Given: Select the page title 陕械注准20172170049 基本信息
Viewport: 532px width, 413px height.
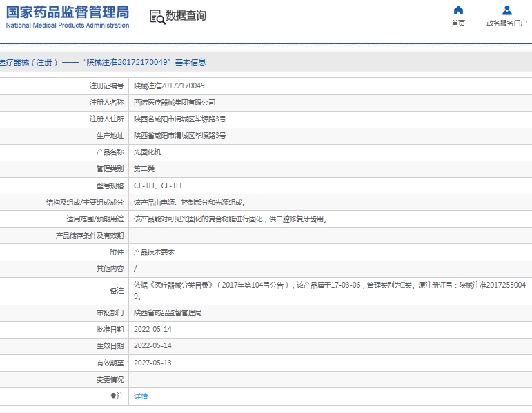Looking at the screenshot, I should coord(144,62).
